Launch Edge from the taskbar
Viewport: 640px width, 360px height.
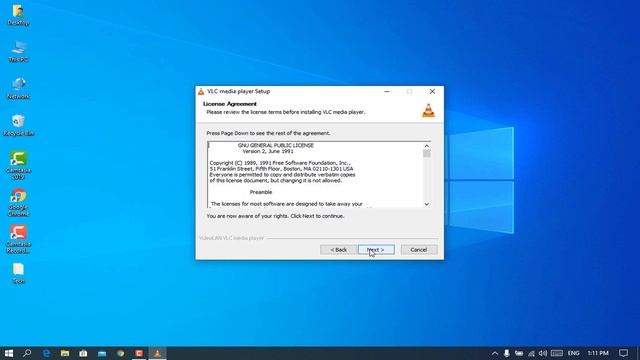[46, 353]
